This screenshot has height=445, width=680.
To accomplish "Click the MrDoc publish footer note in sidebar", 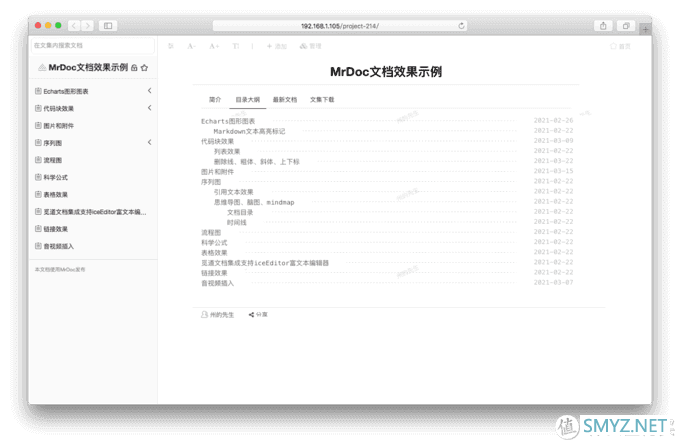I will point(60,269).
